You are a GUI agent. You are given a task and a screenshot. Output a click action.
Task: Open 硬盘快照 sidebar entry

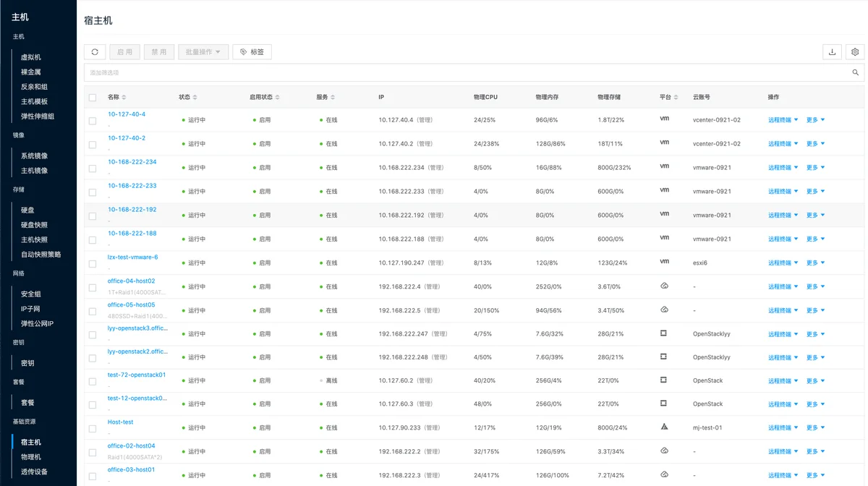point(35,225)
